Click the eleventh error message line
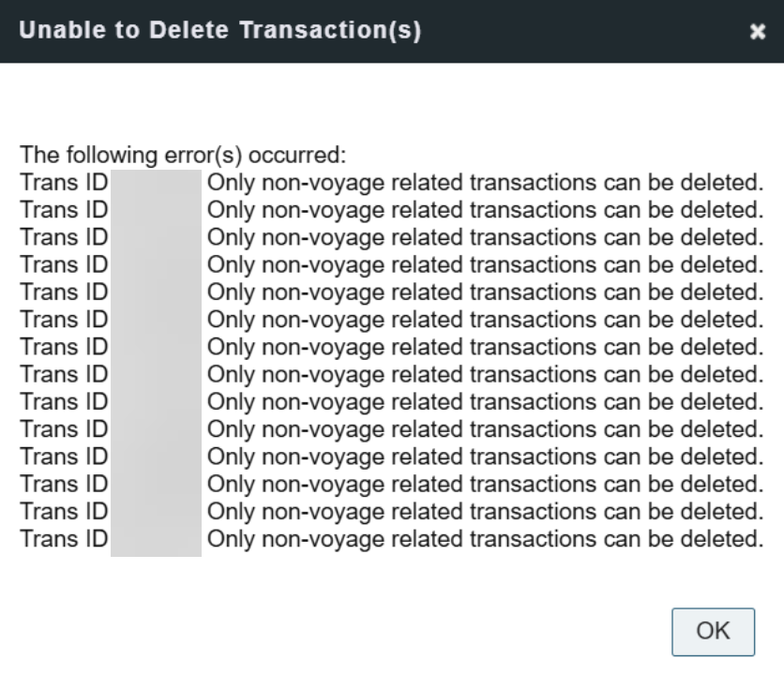The image size is (784, 675). pos(484,457)
